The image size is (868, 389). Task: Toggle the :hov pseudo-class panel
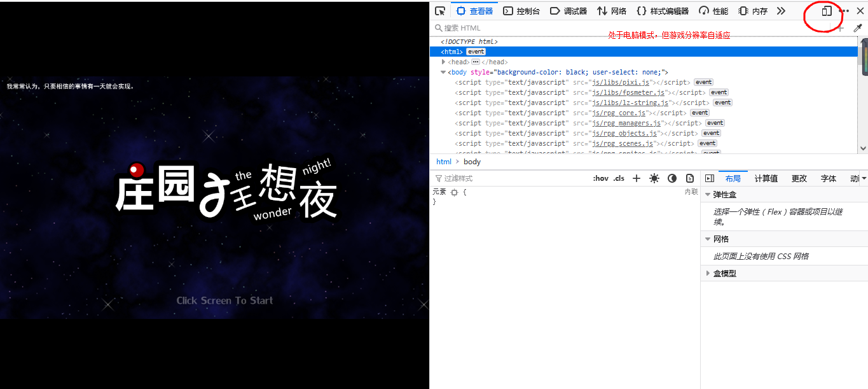(x=600, y=178)
